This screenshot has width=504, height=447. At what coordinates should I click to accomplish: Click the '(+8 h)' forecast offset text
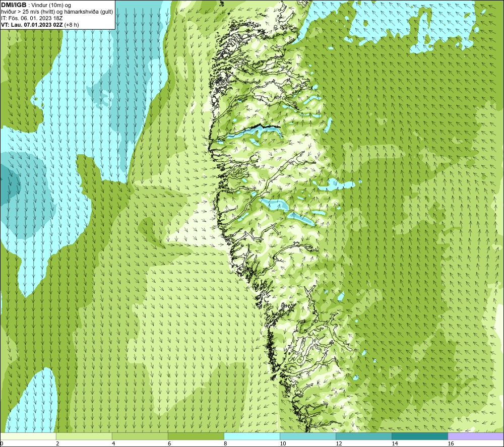[x=72, y=25]
